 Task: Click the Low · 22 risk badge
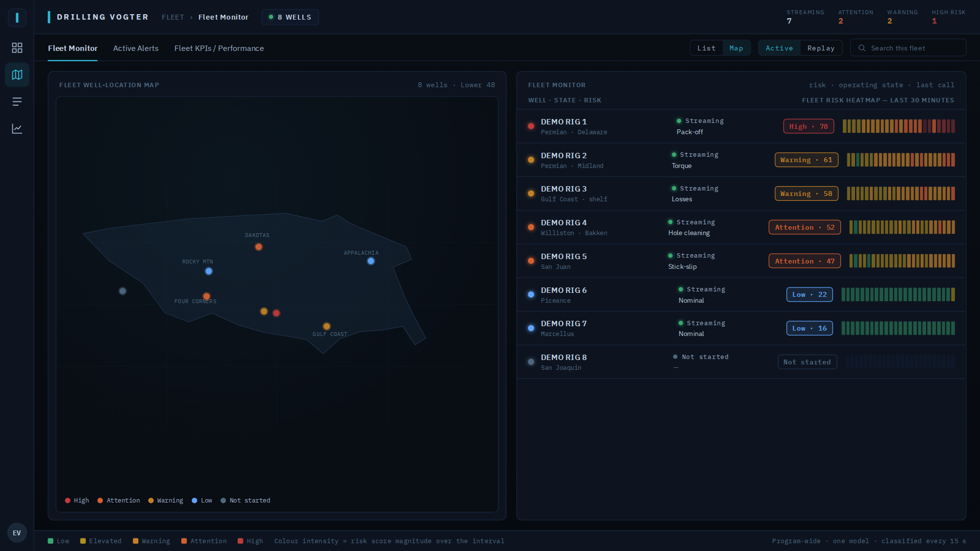click(809, 294)
